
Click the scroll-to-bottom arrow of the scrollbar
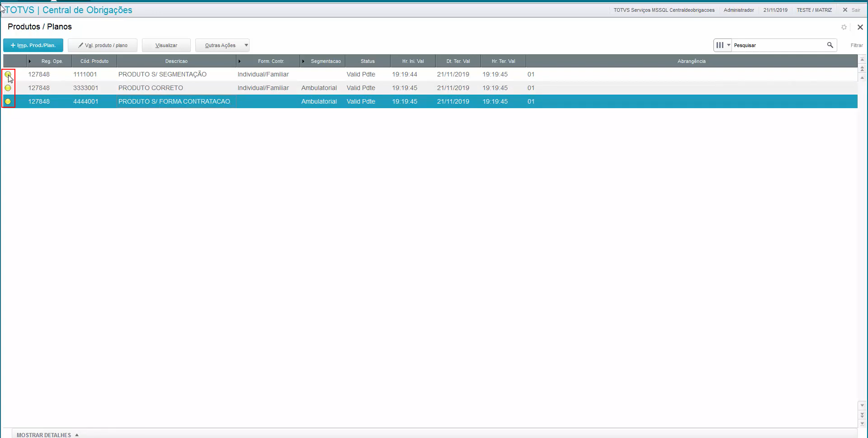[862, 424]
